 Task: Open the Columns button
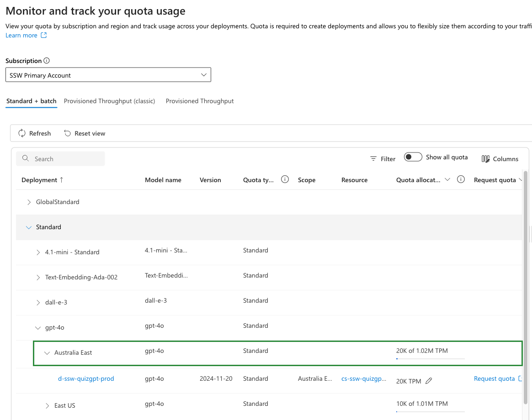(500, 159)
